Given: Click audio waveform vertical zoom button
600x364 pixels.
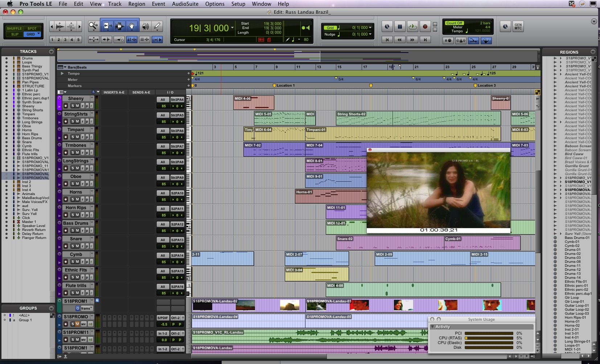Looking at the screenshot, I should point(60,26).
